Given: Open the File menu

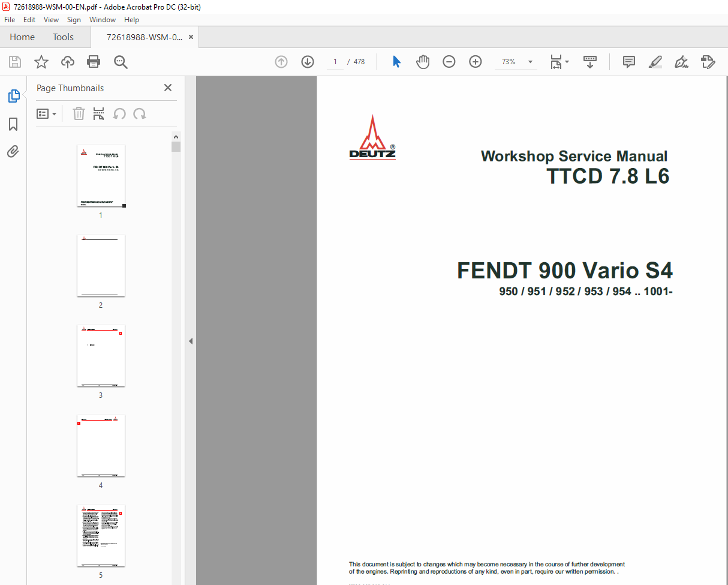Looking at the screenshot, I should click(10, 20).
